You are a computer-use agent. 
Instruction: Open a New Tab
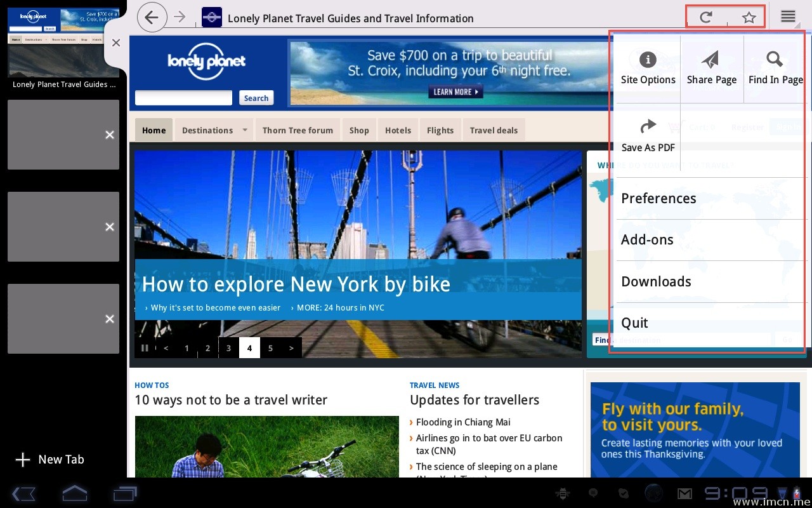pyautogui.click(x=49, y=460)
